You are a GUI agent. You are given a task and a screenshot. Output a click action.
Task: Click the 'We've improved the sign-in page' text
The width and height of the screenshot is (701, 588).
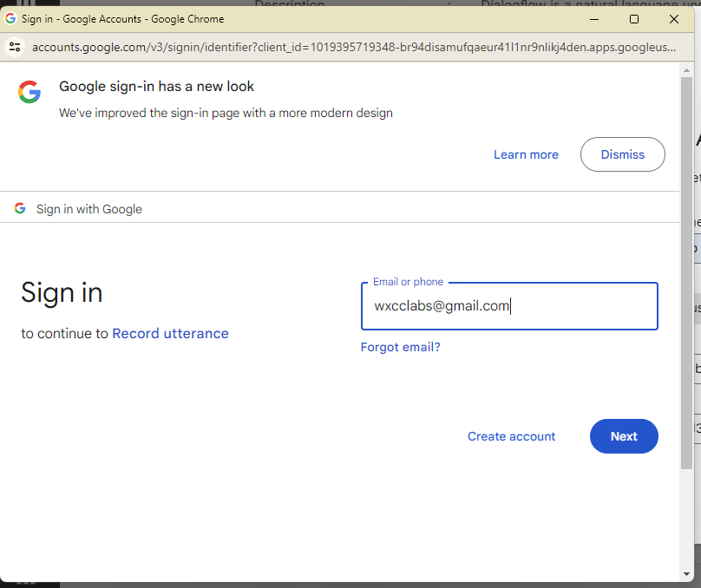(x=226, y=113)
